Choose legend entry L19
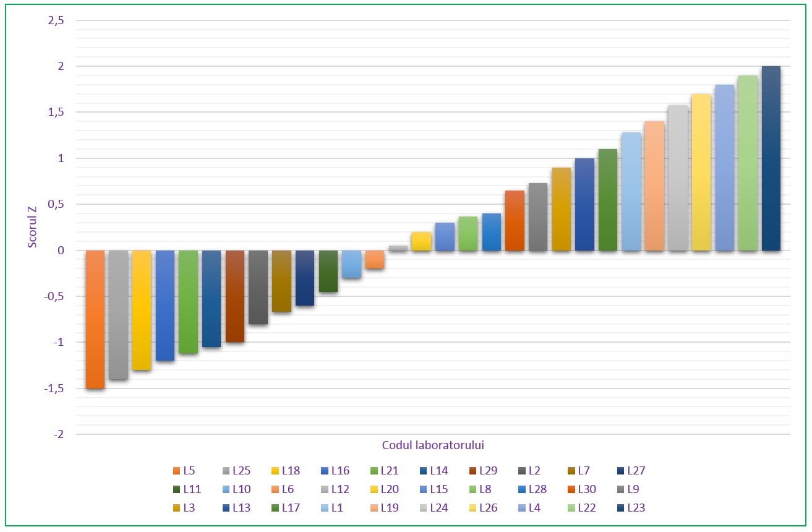Viewport: 812px width, 532px height. (x=385, y=508)
